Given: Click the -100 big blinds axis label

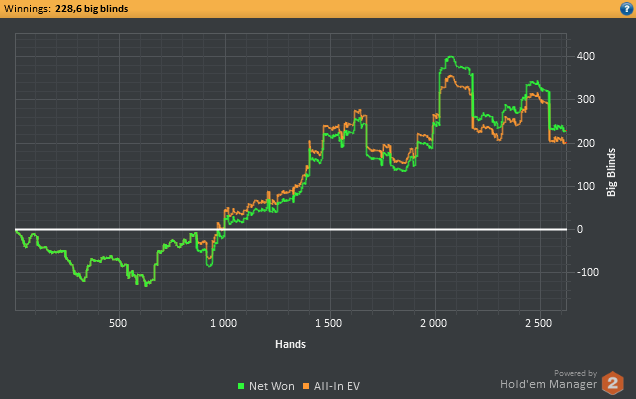Looking at the screenshot, I should click(588, 272).
